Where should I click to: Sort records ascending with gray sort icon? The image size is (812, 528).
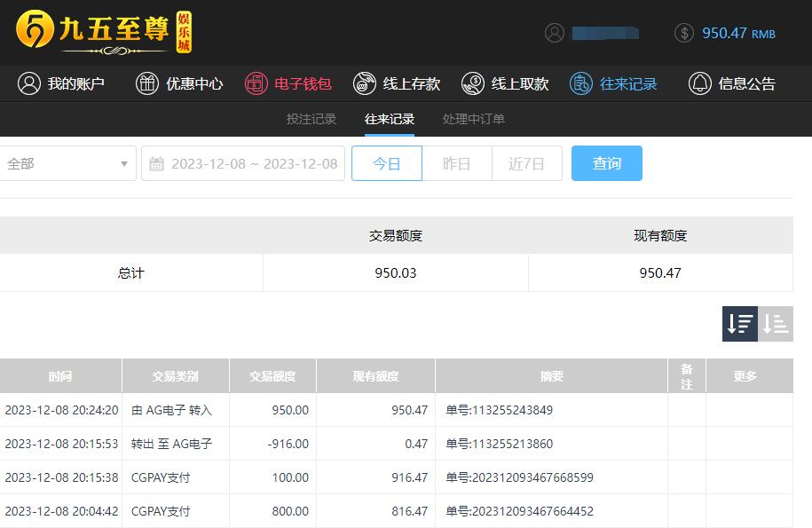pyautogui.click(x=776, y=324)
